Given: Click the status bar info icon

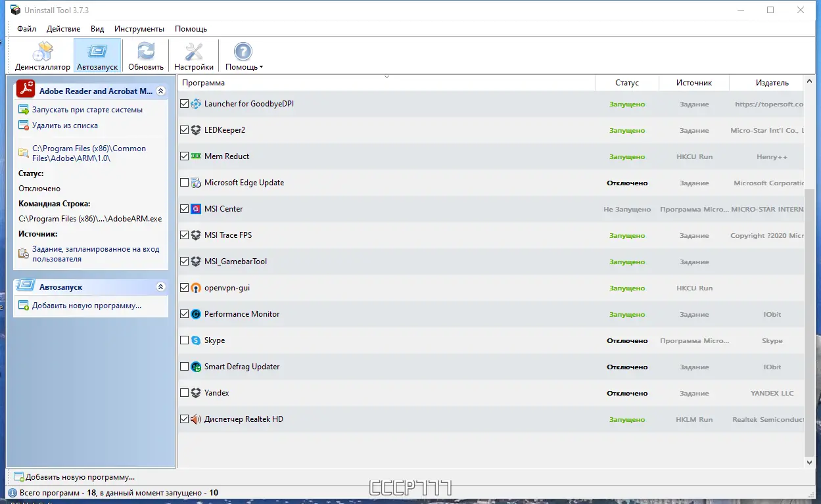Looking at the screenshot, I should 12,492.
